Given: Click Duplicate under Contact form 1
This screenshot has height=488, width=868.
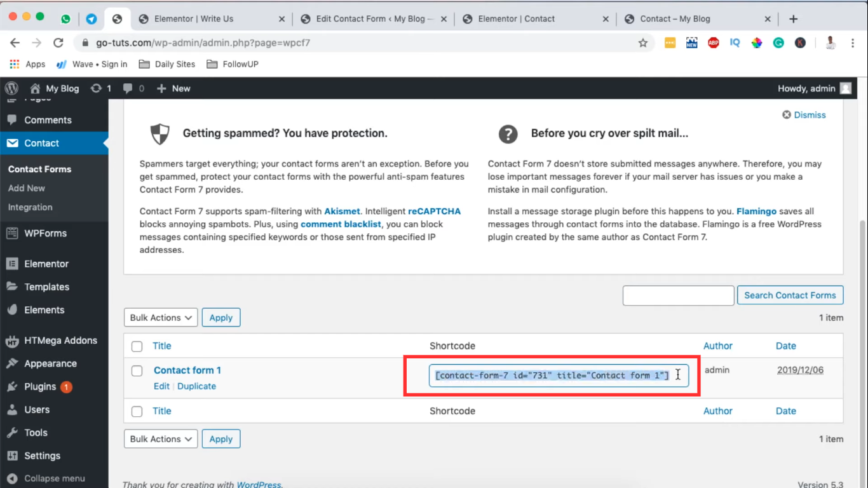Looking at the screenshot, I should coord(196,386).
